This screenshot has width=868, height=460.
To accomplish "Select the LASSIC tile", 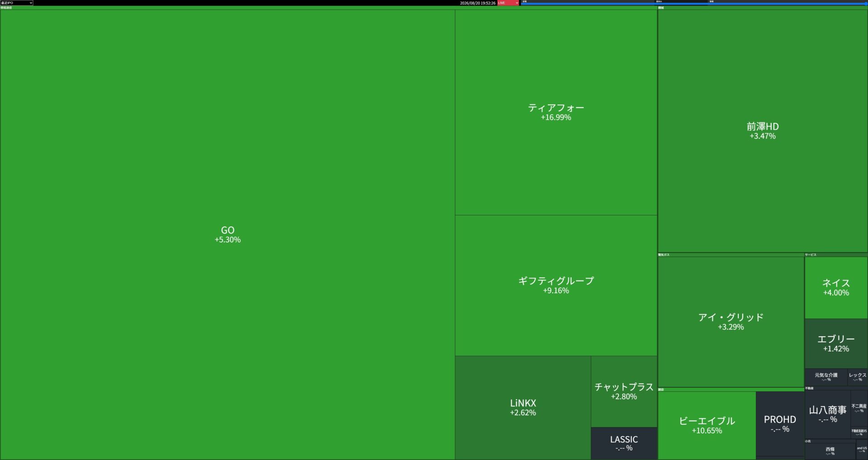I will [x=624, y=443].
